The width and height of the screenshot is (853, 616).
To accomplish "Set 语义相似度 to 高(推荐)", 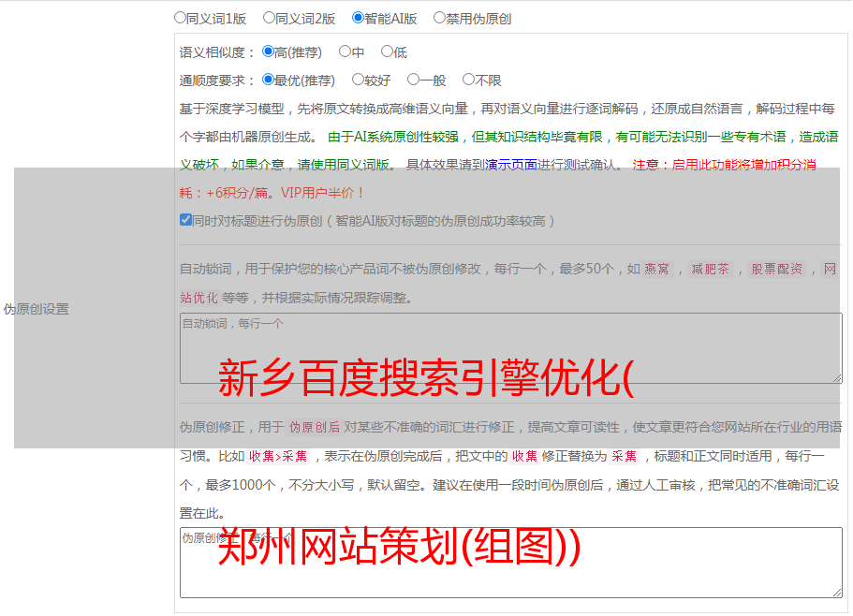I will click(268, 51).
